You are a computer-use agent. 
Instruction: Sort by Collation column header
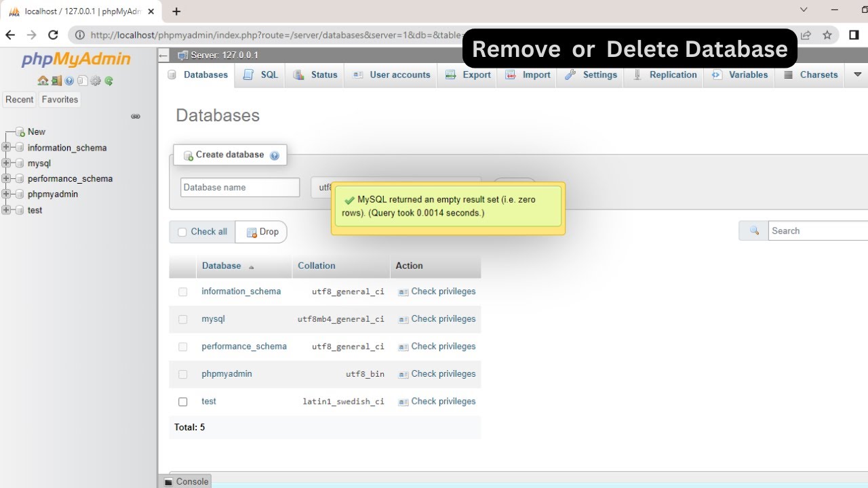[x=317, y=266]
